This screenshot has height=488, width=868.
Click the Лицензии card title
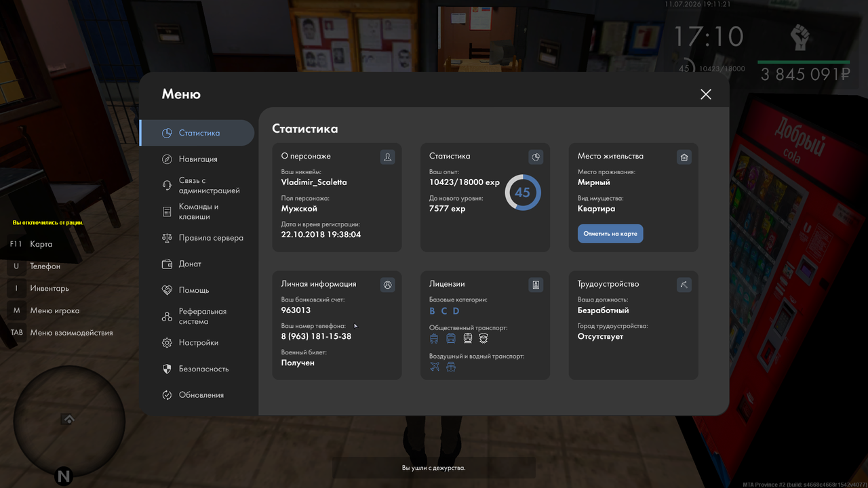coord(447,284)
